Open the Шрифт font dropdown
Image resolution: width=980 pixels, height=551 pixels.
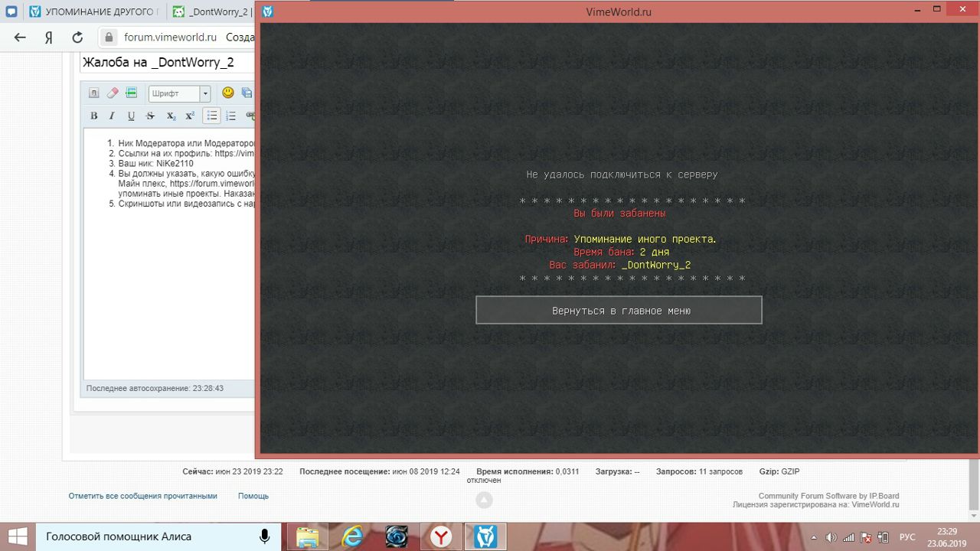click(x=179, y=93)
